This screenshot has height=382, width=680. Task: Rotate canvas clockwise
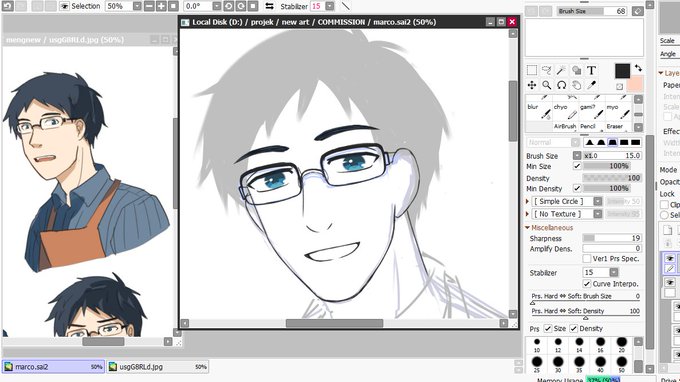[x=241, y=6]
